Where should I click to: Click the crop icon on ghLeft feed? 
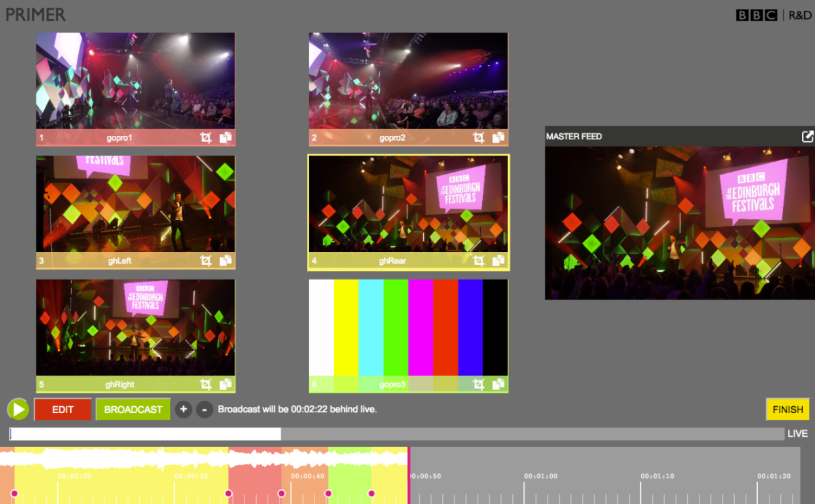coord(206,261)
